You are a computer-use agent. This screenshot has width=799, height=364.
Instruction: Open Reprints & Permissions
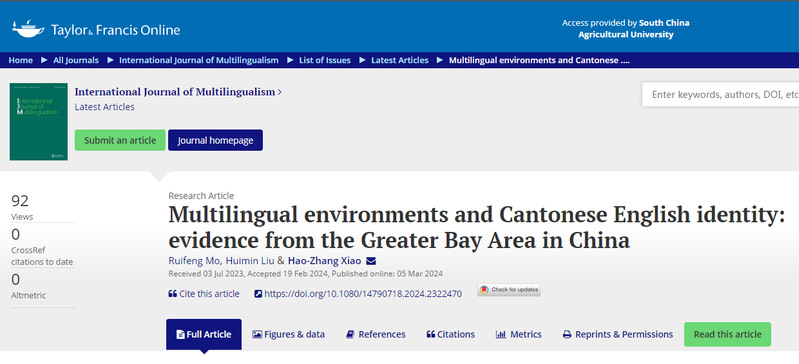tap(618, 334)
